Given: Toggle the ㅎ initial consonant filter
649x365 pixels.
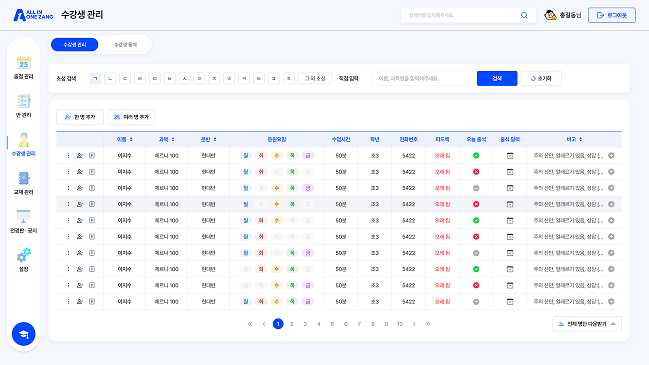Looking at the screenshot, I should (289, 78).
